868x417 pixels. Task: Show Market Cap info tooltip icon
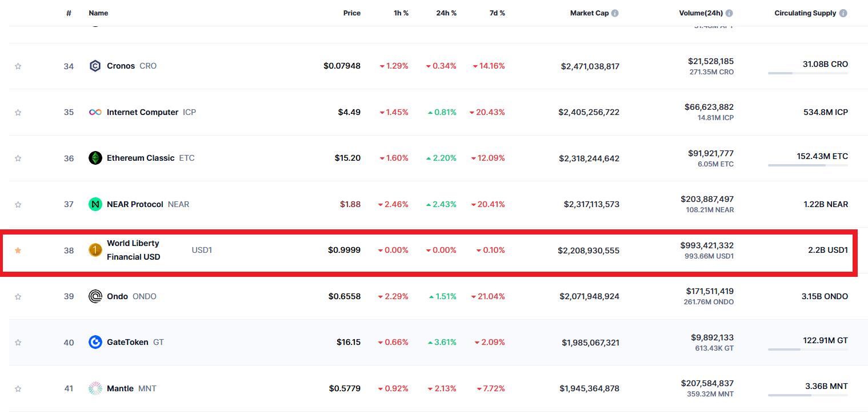615,13
